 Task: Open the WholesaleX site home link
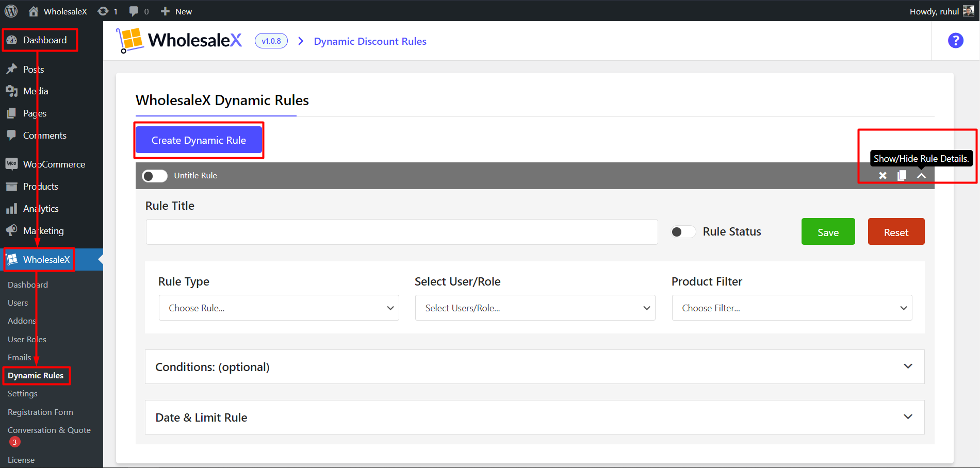pos(58,11)
